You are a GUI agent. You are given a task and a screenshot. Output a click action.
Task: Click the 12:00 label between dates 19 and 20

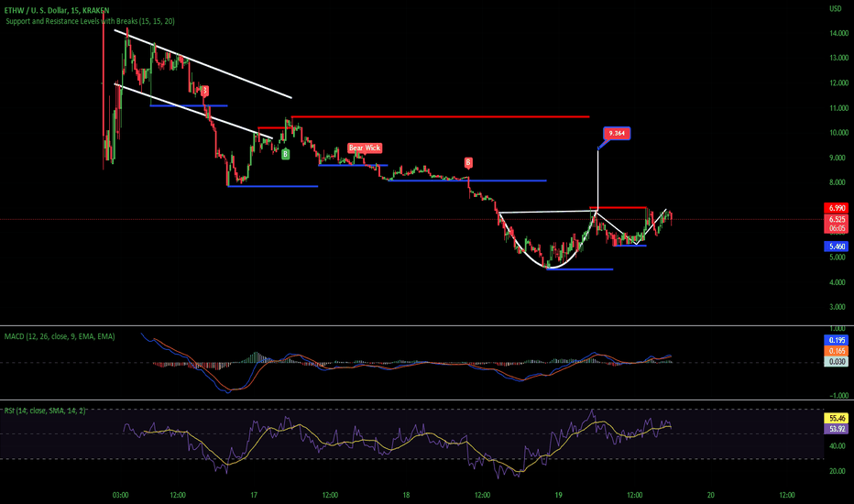coord(634,495)
